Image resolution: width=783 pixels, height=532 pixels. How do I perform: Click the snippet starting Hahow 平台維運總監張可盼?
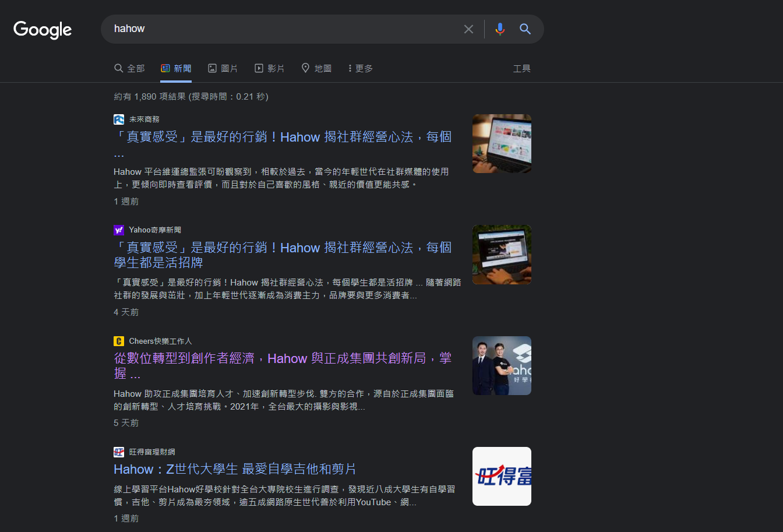tap(281, 178)
